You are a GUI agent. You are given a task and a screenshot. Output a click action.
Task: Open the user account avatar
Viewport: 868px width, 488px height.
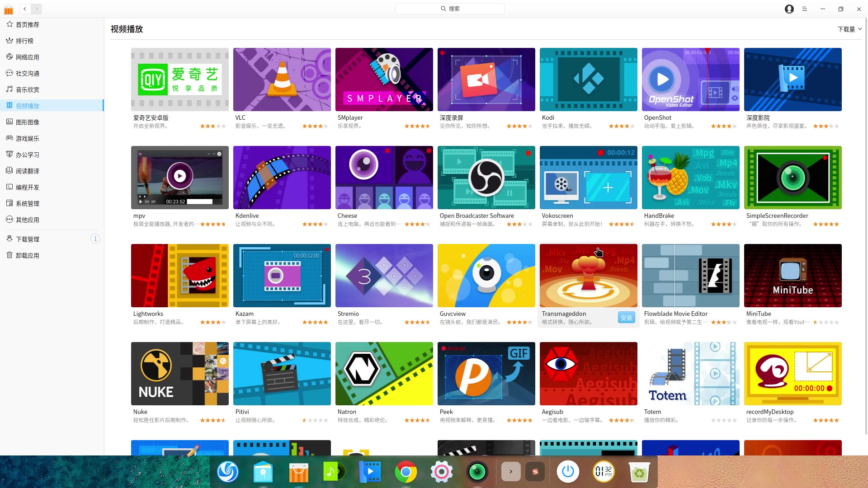[789, 9]
